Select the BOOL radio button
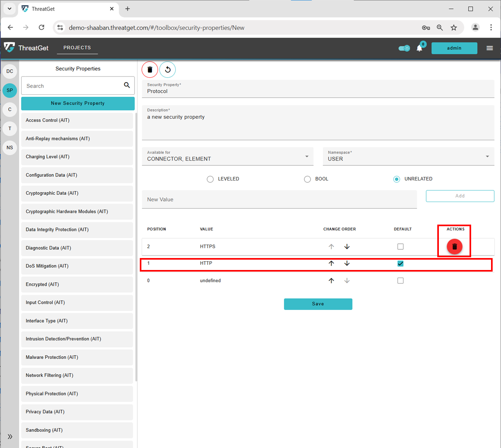The image size is (501, 448). coord(307,179)
